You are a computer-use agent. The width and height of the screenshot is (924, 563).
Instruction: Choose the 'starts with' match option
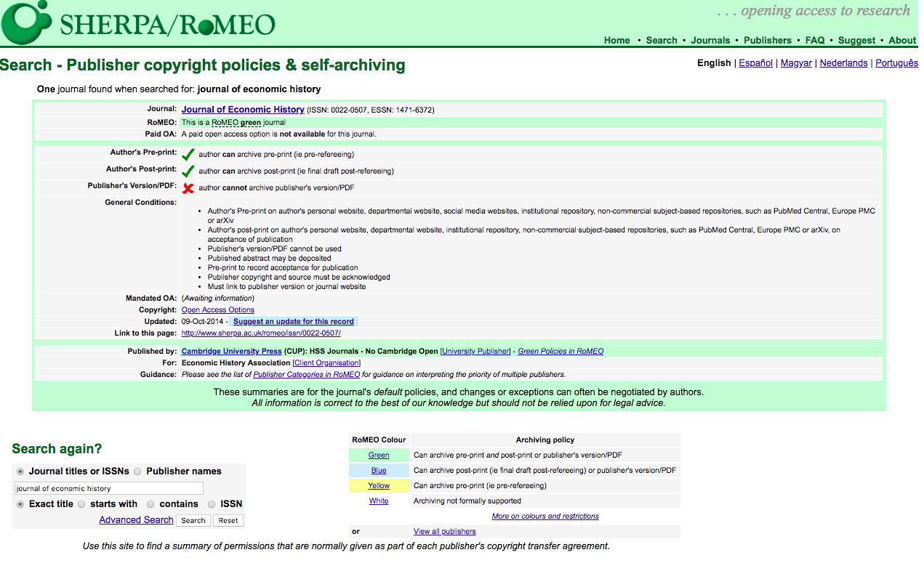[x=81, y=504]
